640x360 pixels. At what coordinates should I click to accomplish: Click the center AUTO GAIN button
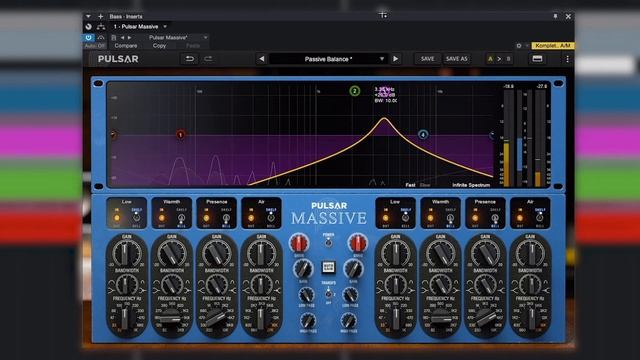(x=328, y=267)
